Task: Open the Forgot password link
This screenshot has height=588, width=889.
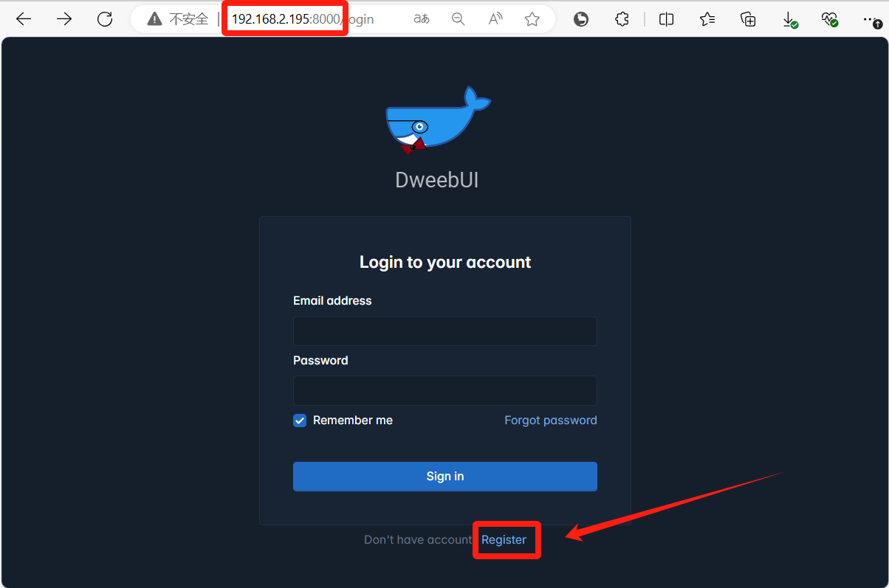Action: [x=551, y=421]
